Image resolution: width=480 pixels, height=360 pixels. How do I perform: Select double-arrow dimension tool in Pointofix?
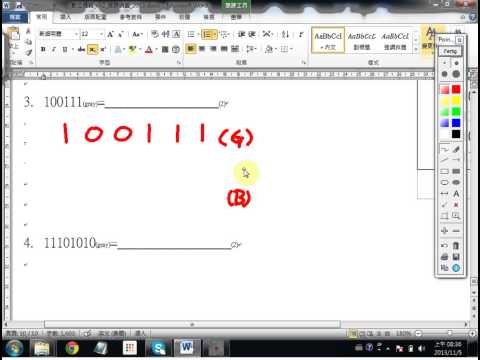click(x=444, y=194)
